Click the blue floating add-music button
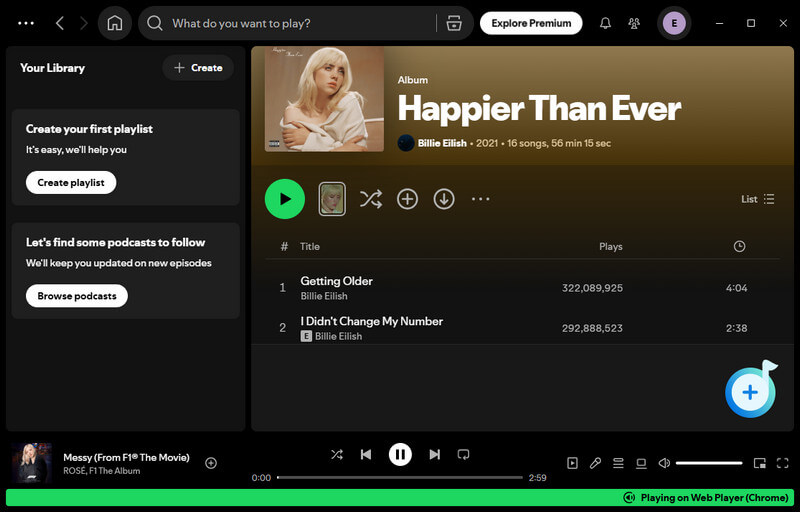The image size is (800, 512). 749,392
